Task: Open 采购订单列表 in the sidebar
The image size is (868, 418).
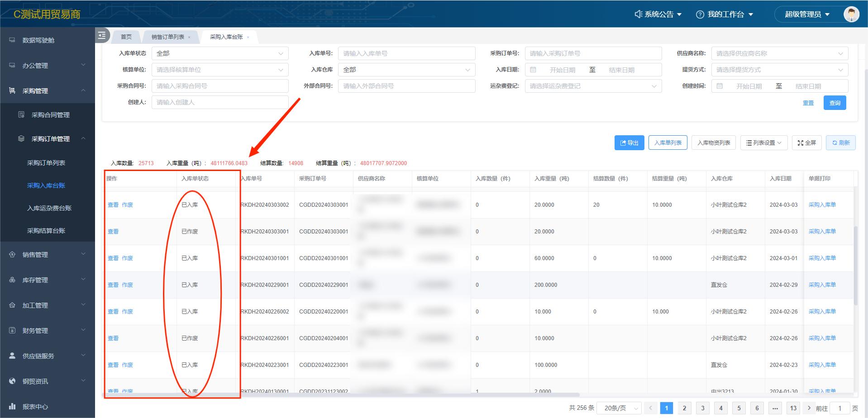Action: point(46,163)
